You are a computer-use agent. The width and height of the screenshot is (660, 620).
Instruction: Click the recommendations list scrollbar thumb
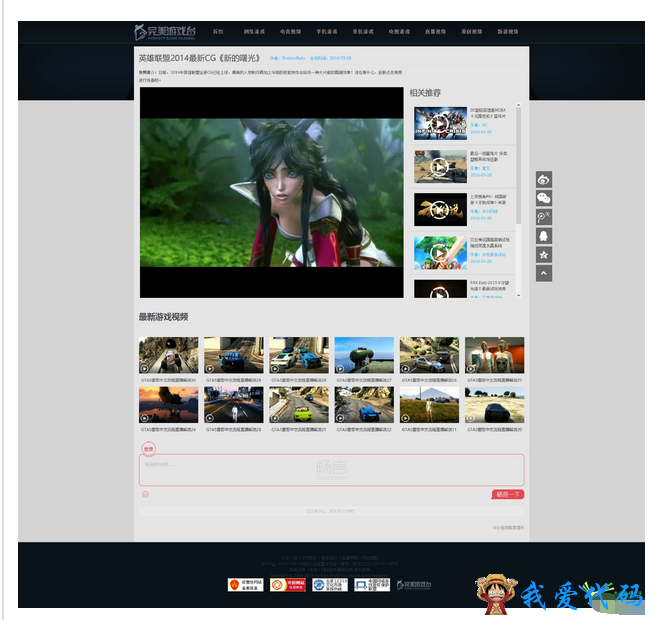click(519, 166)
